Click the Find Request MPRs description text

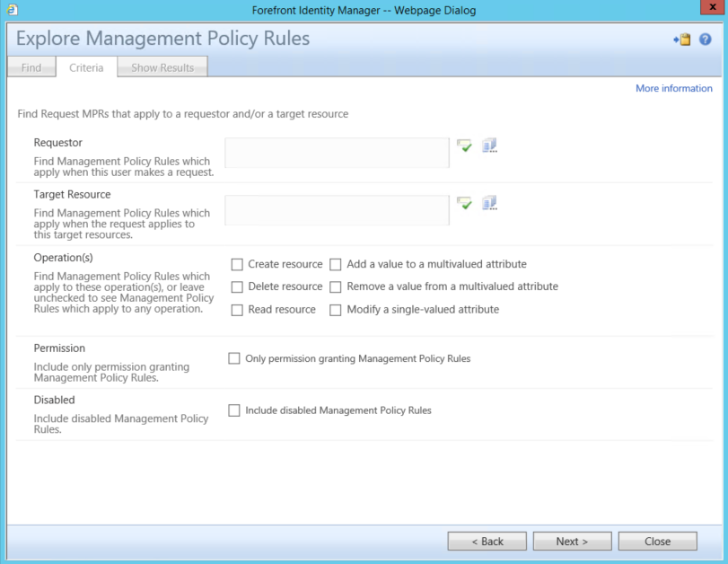click(183, 114)
